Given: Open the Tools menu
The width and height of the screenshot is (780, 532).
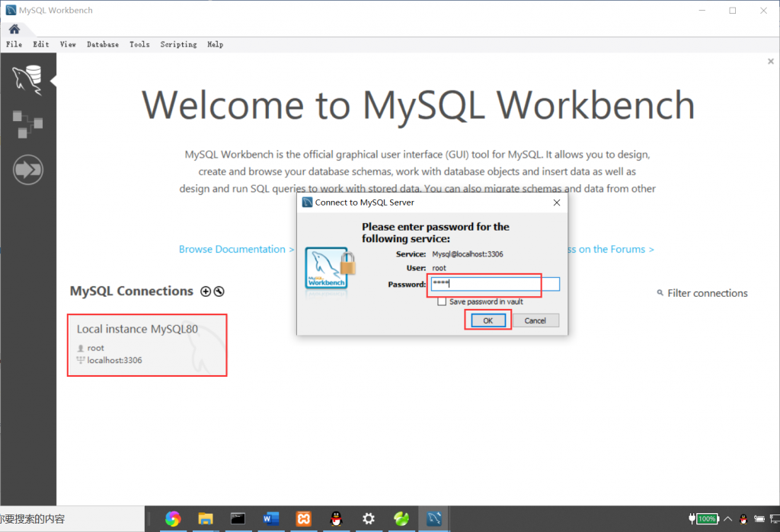Looking at the screenshot, I should (x=139, y=44).
